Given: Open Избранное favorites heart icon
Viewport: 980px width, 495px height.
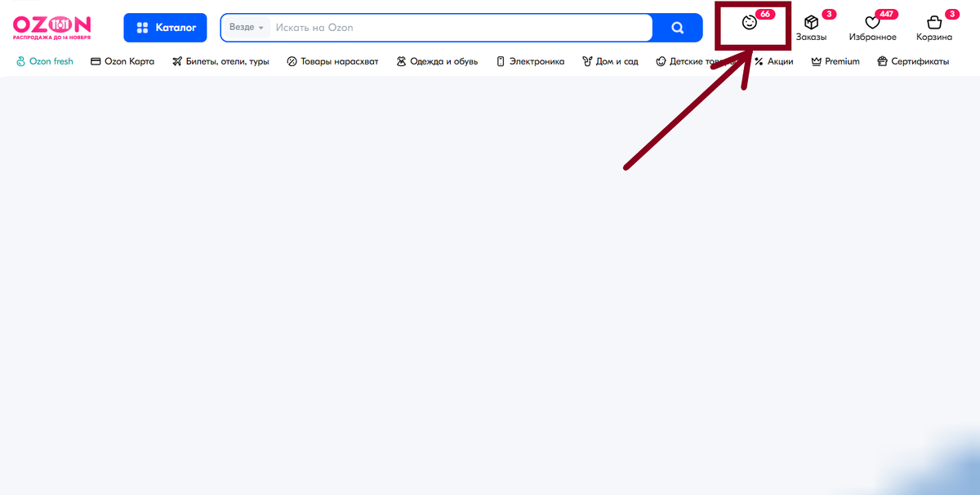Looking at the screenshot, I should pyautogui.click(x=872, y=28).
